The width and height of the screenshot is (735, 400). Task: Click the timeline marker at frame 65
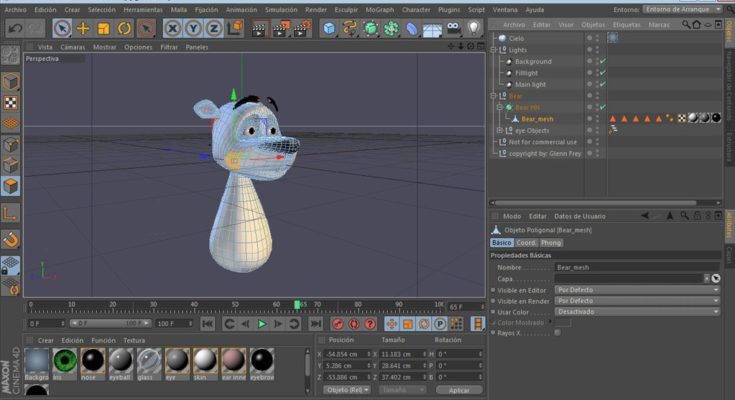(x=297, y=305)
